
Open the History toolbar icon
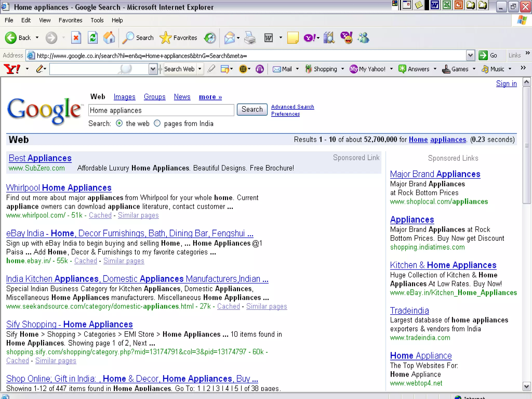tap(210, 38)
